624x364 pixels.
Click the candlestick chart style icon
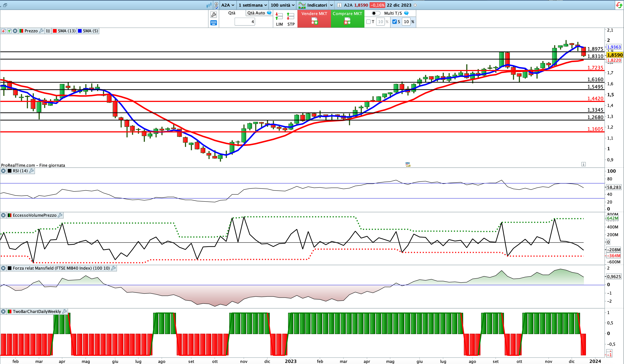209,5
